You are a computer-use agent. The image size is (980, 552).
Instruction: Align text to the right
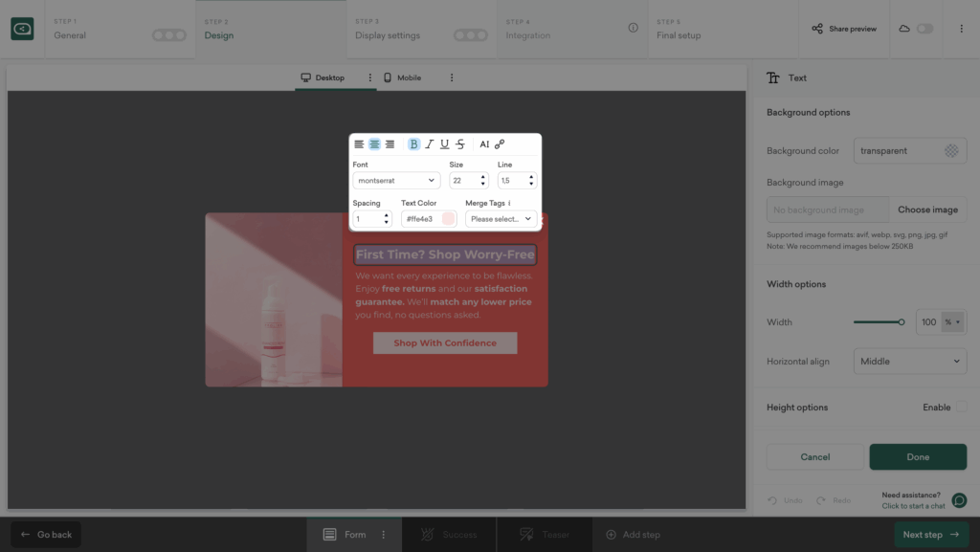coord(390,144)
